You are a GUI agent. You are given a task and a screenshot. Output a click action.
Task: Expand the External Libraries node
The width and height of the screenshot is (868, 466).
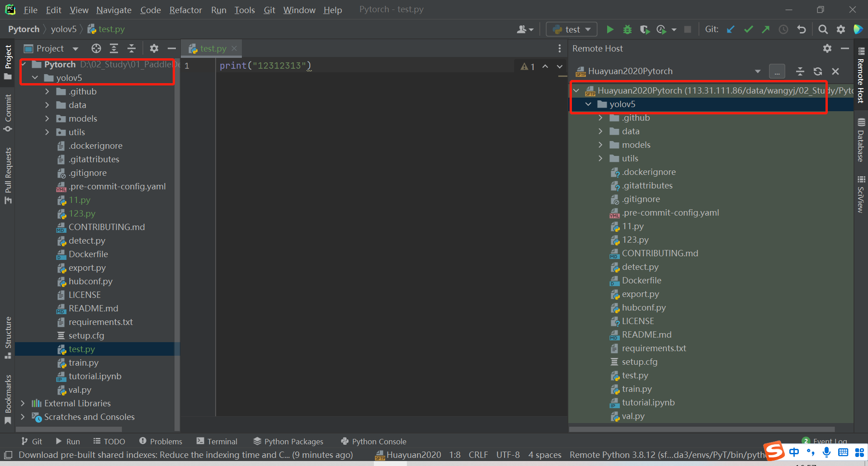click(23, 403)
